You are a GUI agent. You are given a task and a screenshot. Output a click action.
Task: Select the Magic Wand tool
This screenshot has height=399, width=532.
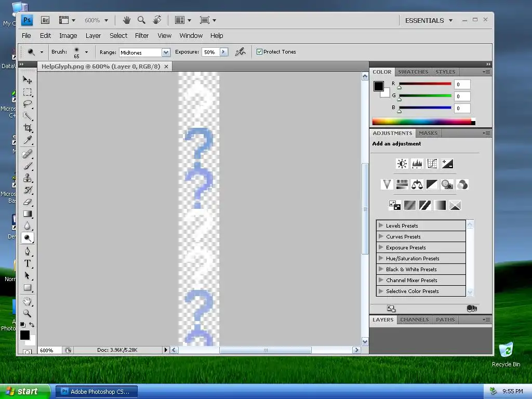pos(27,116)
